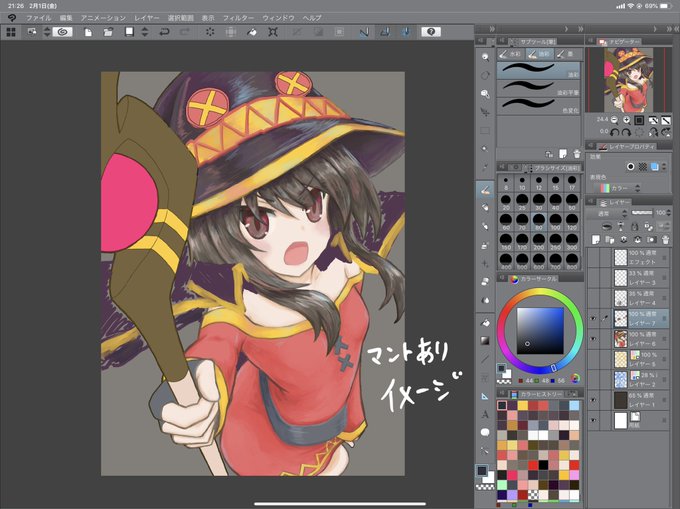Step the layer opacity 100 value

[667, 213]
